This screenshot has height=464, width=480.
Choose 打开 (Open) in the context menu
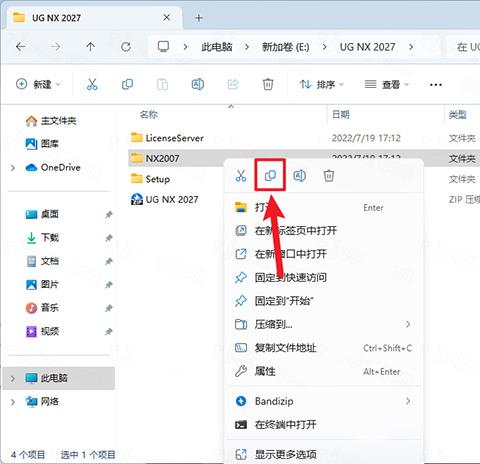pos(324,207)
